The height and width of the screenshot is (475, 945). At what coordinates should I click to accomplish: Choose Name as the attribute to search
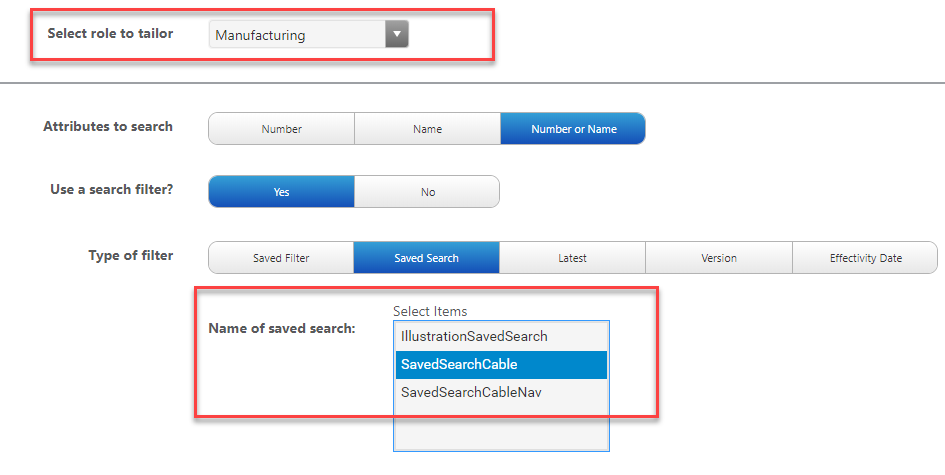[427, 129]
